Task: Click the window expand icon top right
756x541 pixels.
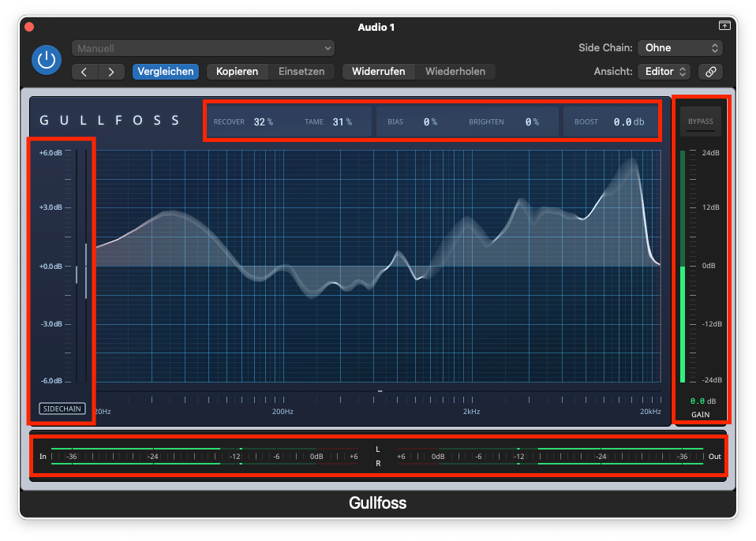Action: pyautogui.click(x=724, y=25)
